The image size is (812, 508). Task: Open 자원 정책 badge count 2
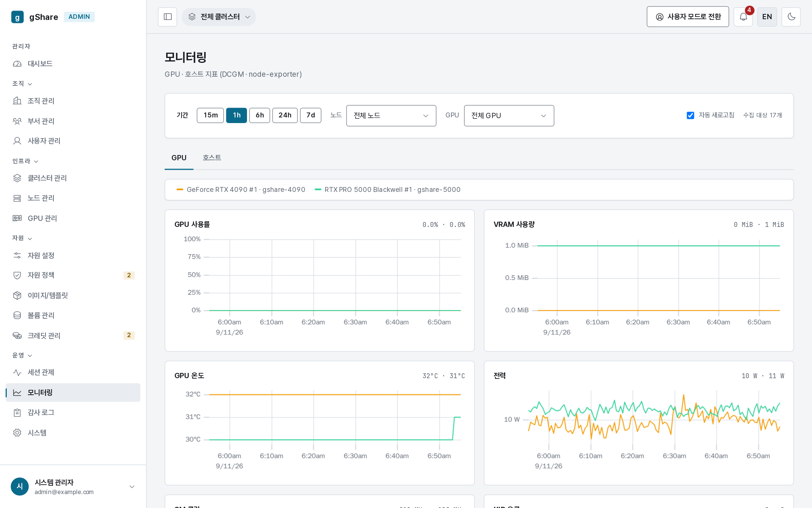coord(129,275)
